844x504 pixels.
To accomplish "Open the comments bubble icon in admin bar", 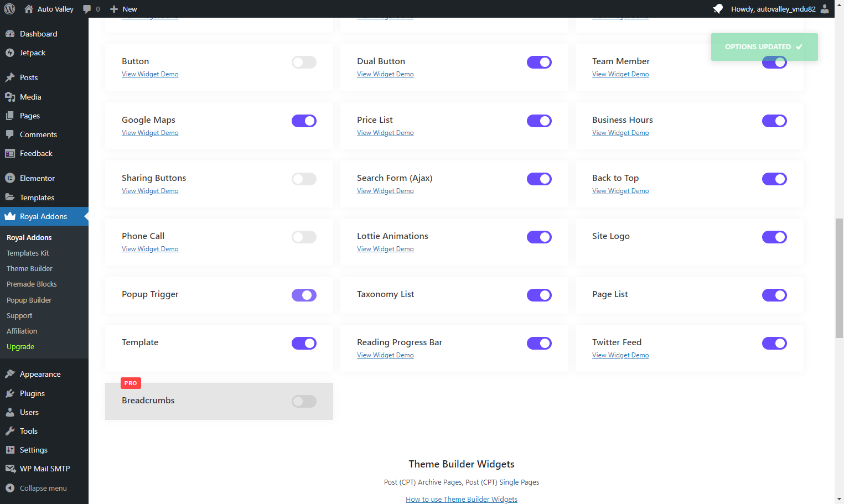I will click(x=87, y=9).
